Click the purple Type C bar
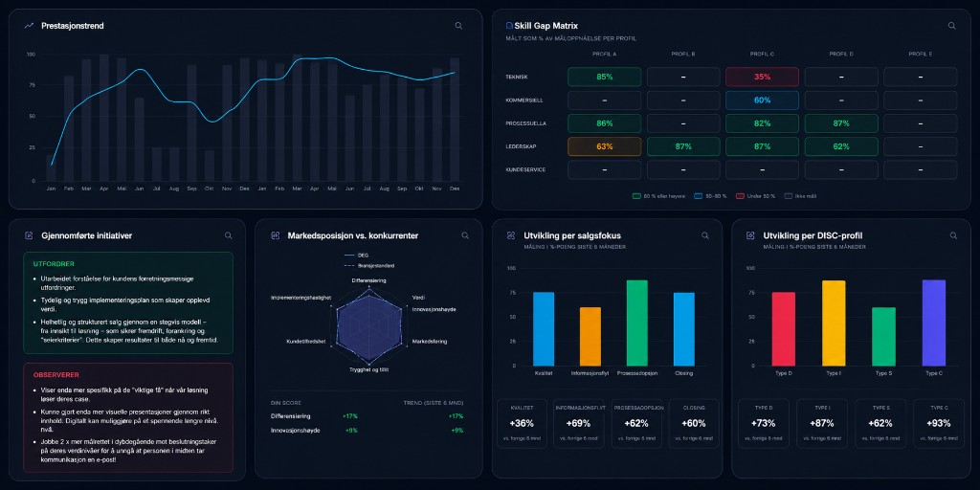 click(934, 323)
